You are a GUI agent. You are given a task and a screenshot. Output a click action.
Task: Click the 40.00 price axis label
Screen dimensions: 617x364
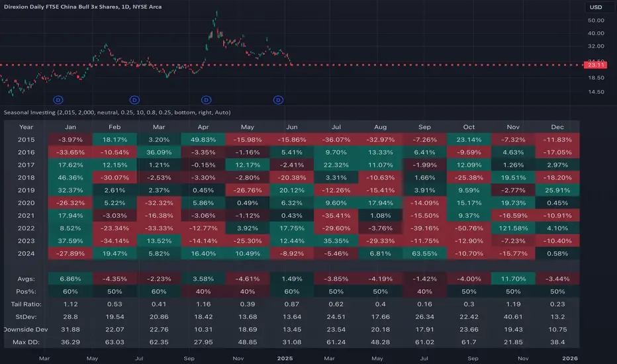596,34
